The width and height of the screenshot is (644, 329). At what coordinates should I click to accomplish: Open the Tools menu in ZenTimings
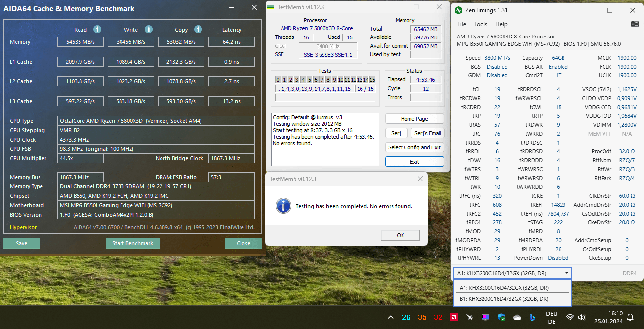pos(481,24)
